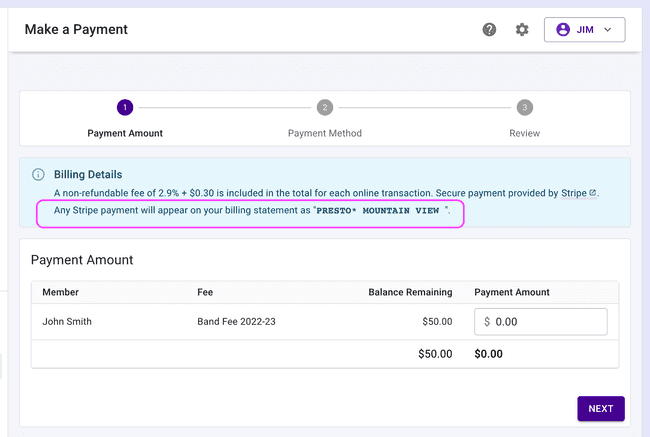Click the Fee column header
This screenshot has width=650, height=437.
point(206,292)
